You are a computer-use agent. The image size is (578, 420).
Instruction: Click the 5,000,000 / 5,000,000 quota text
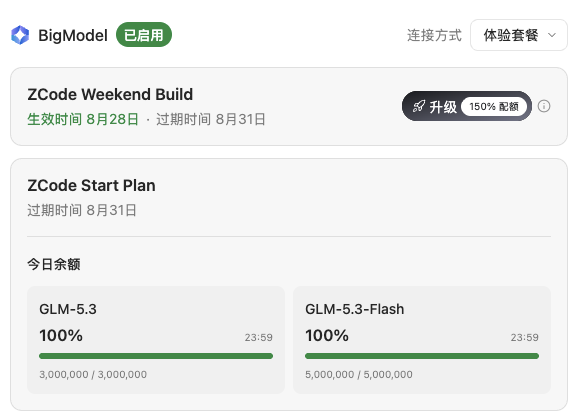359,375
